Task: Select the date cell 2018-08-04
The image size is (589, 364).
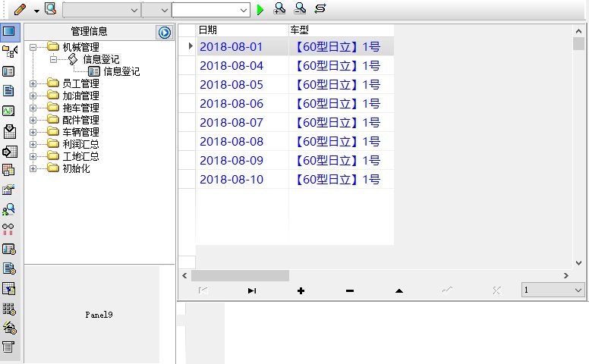Action: click(x=242, y=66)
